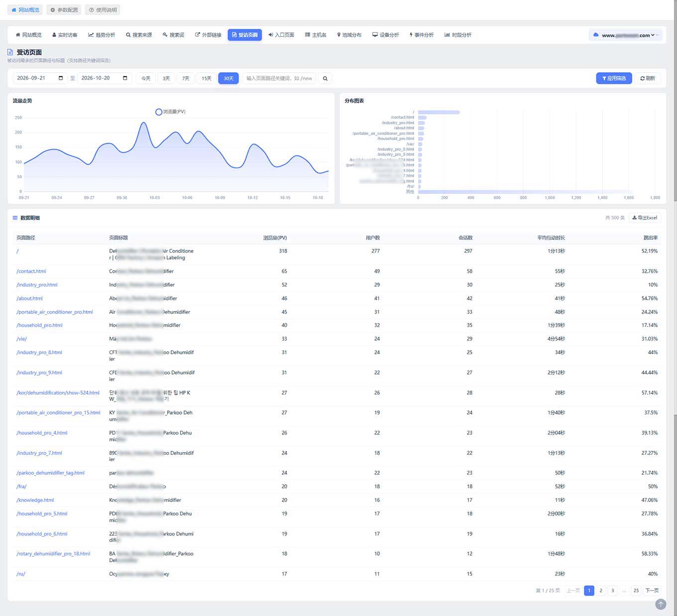
Task: Switch to 事件分析 navigation tab
Action: point(421,35)
